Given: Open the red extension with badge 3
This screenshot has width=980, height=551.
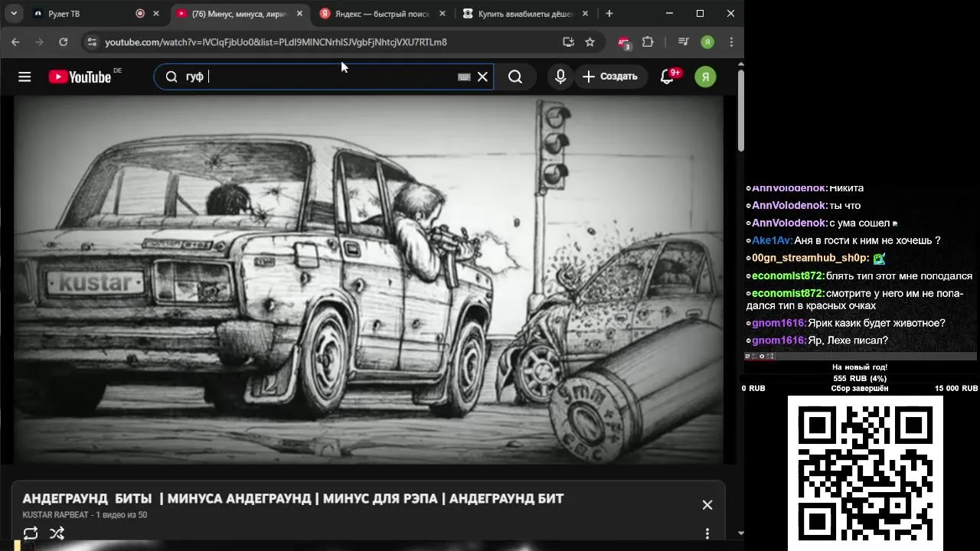Looking at the screenshot, I should coord(624,43).
